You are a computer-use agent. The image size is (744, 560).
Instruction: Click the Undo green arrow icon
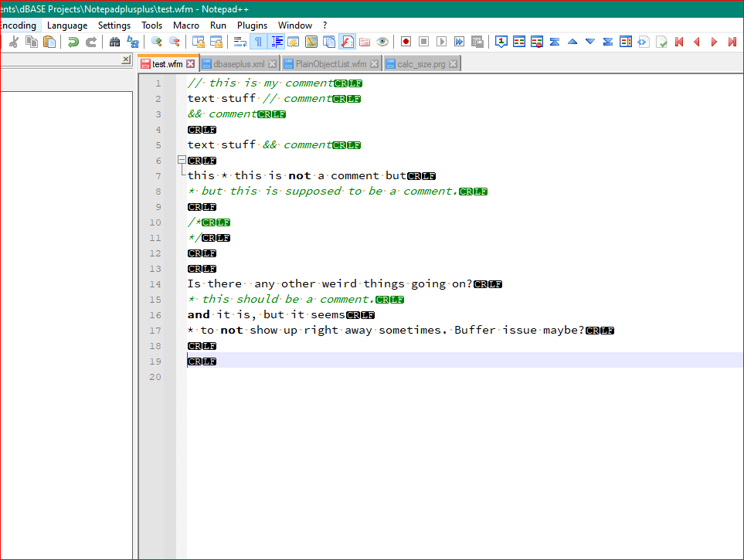[x=73, y=42]
